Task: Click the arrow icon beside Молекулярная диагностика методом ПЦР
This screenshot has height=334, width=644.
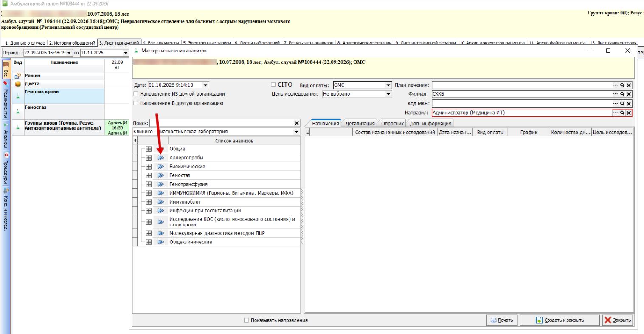Action: (160, 233)
